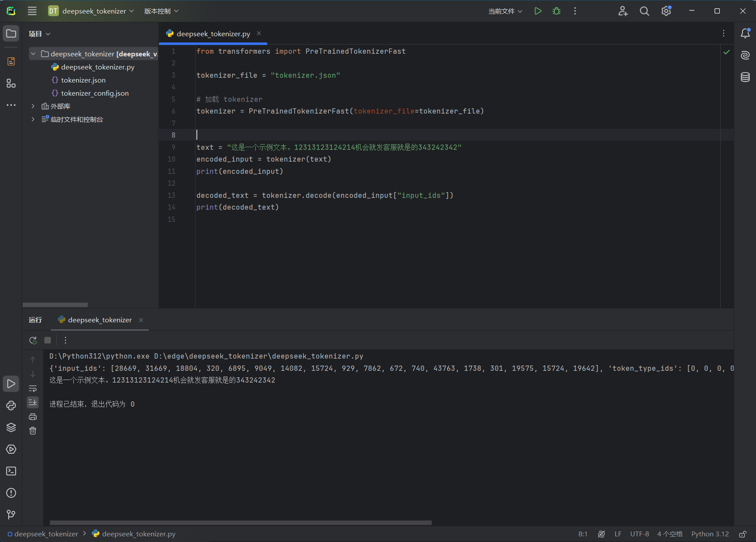Screen dimensions: 756x542
Task: Click the project panel horizontal scrollbar
Action: tap(55, 304)
